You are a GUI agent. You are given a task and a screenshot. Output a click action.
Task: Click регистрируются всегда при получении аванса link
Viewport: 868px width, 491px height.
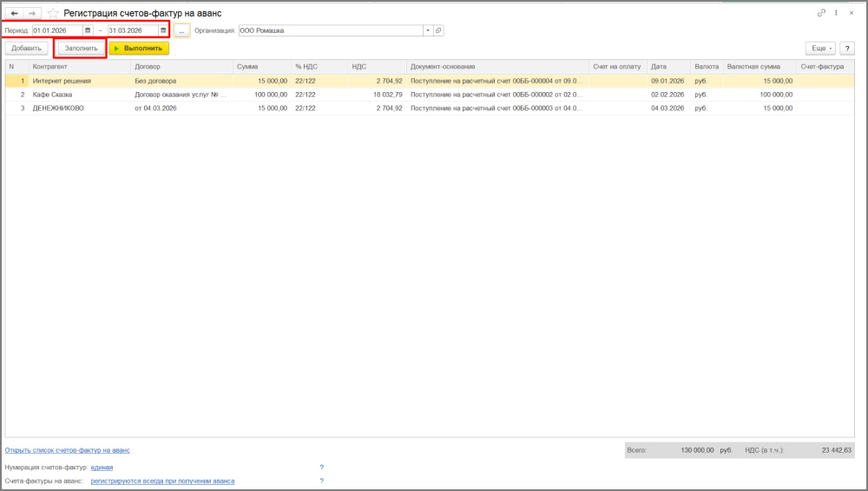coord(162,481)
